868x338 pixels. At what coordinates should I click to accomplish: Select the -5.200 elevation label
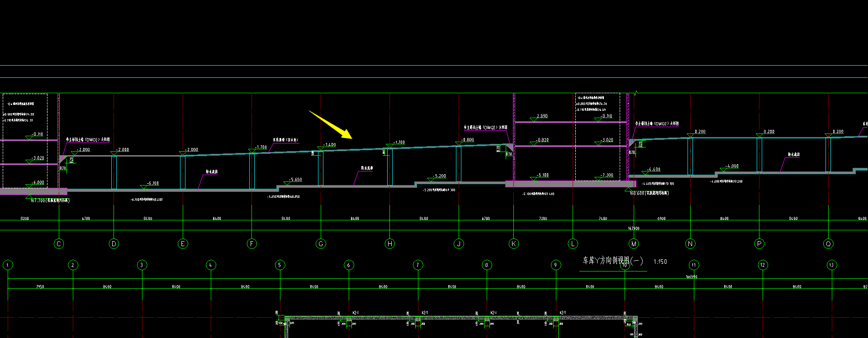pos(439,176)
